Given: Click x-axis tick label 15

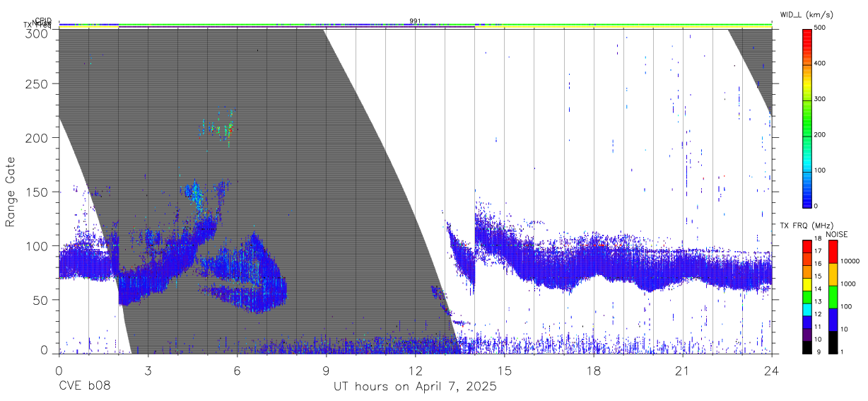Looking at the screenshot, I should point(505,371).
